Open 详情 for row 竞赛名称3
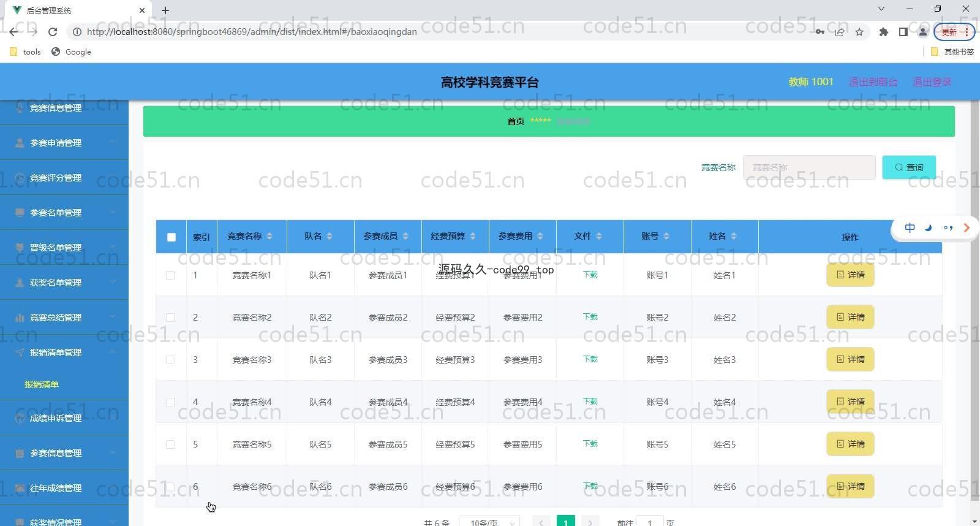This screenshot has width=980, height=526. tap(850, 359)
